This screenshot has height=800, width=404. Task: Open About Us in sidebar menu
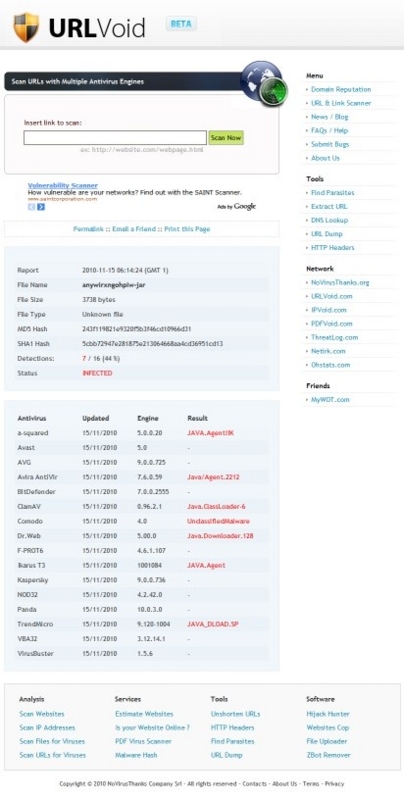(x=325, y=158)
